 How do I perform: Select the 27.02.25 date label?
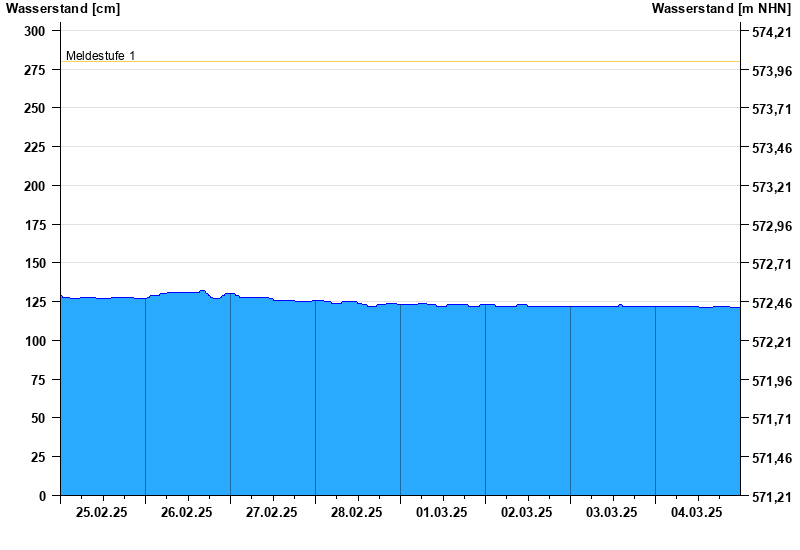271,512
